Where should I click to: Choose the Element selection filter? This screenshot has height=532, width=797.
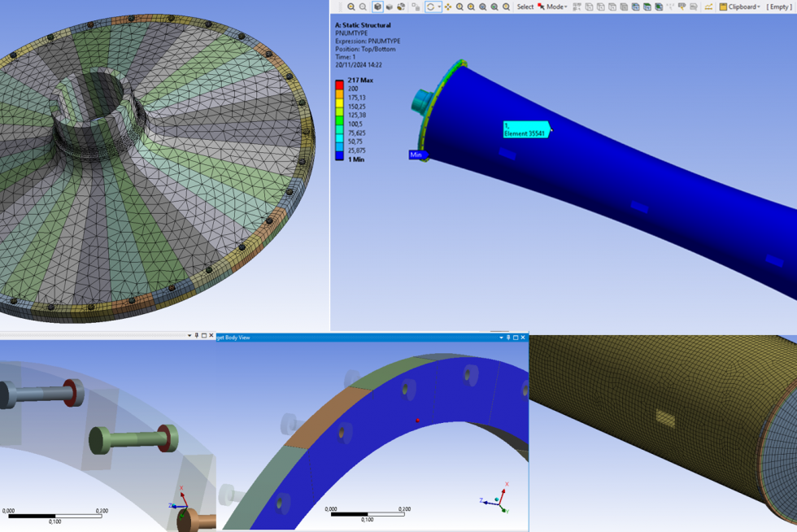coord(659,7)
